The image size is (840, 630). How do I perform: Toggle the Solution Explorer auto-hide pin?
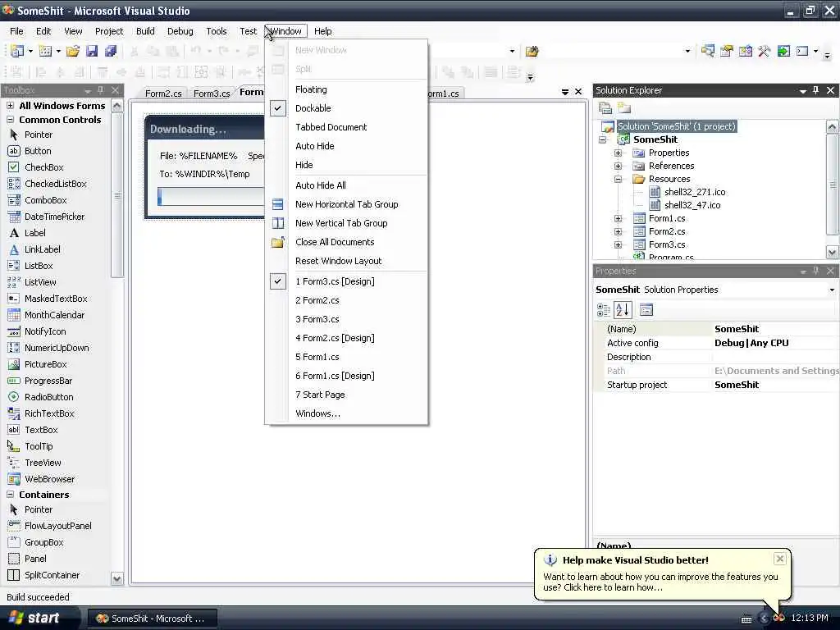click(x=815, y=90)
